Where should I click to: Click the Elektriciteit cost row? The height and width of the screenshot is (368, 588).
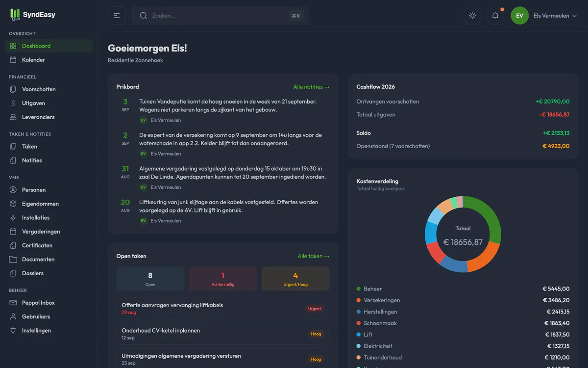point(463,346)
